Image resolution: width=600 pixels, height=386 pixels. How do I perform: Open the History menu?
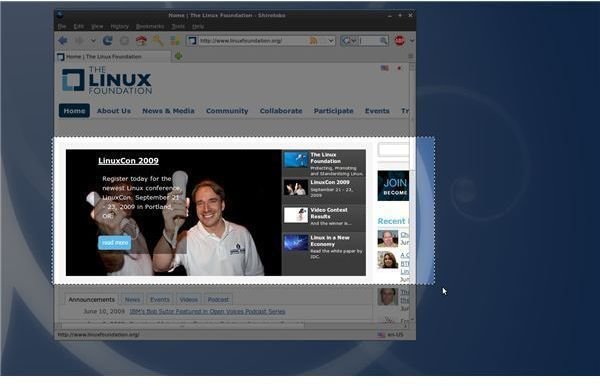tap(119, 26)
